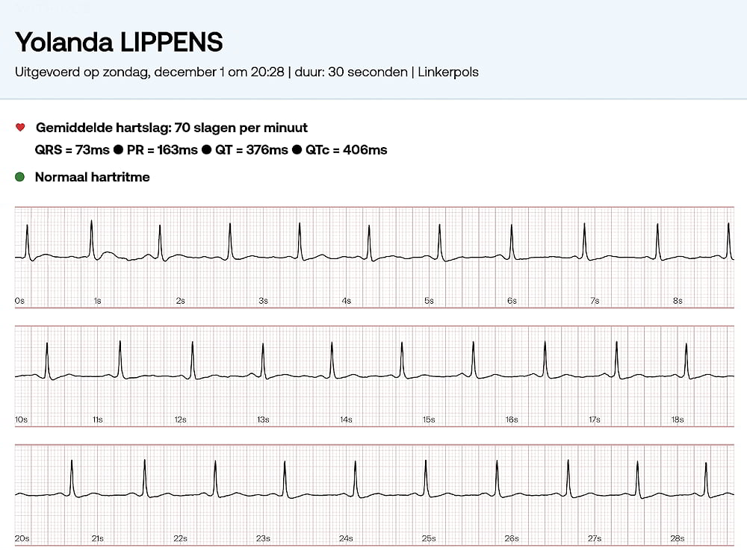Viewport: 747px width, 560px height.
Task: Click the 5s marker on first strip
Action: (429, 301)
